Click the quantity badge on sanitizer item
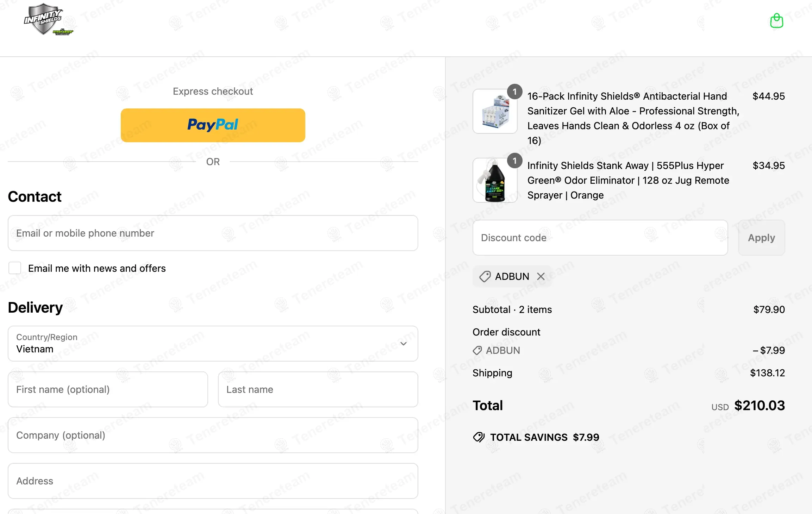 514,92
